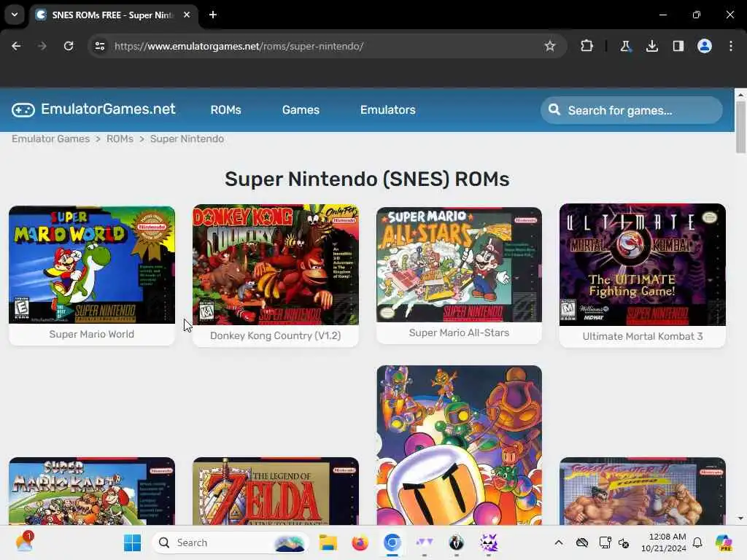The height and width of the screenshot is (560, 747).
Task: Open a new browser tab
Action: 213,15
